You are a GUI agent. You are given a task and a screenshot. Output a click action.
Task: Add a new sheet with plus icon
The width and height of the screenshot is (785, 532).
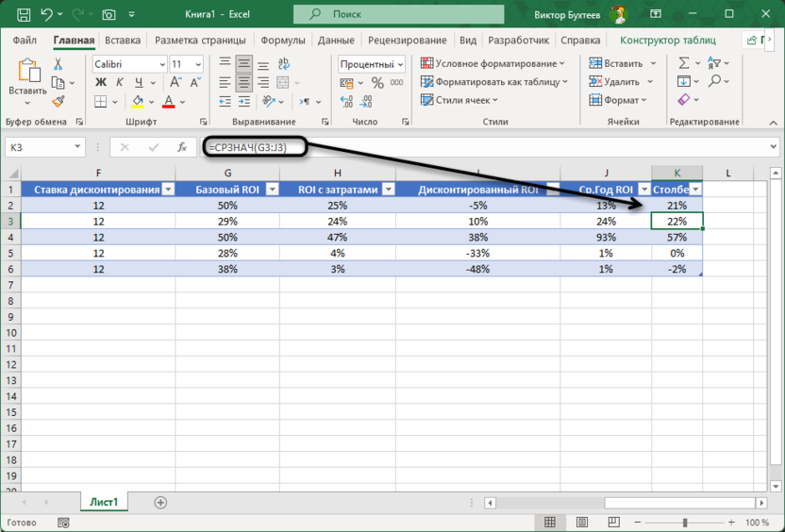click(160, 503)
